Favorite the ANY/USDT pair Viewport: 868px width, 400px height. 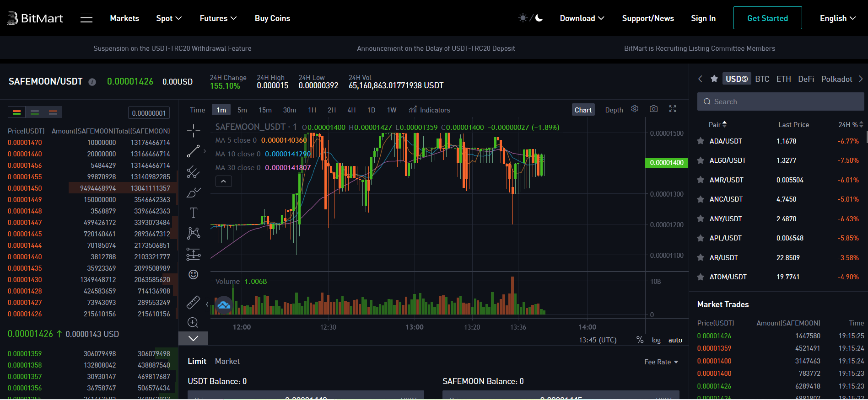701,219
